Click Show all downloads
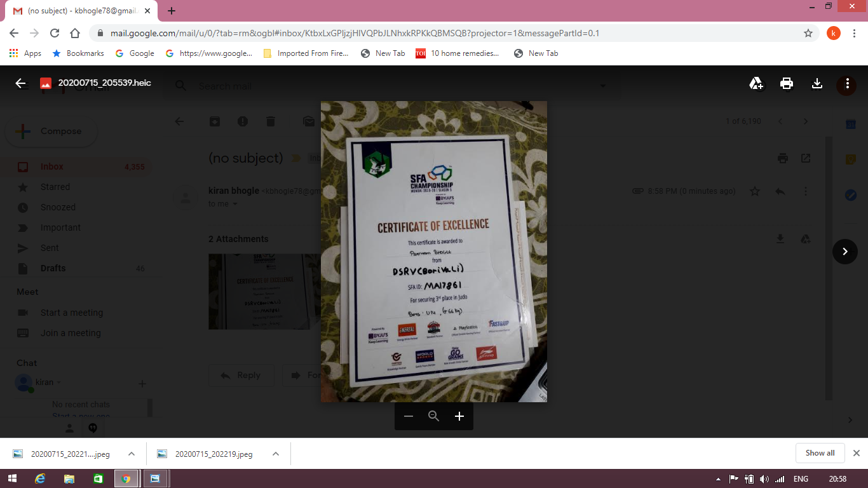Screen dimensions: 868x488 pyautogui.click(x=820, y=453)
